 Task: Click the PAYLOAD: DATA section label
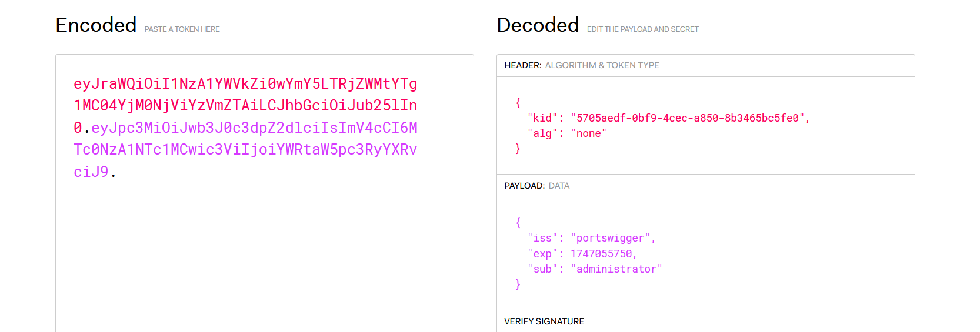click(536, 186)
